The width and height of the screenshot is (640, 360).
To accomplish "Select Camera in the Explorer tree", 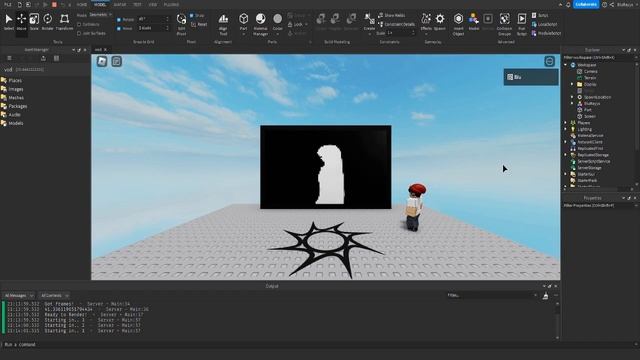I will click(587, 71).
